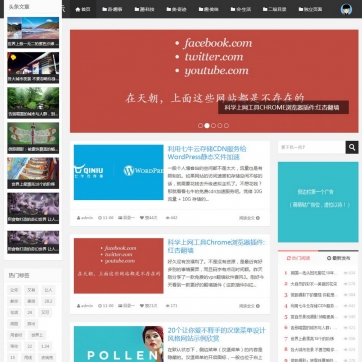Switch to the 最新发布 tab
This screenshot has height=362, width=362.
click(338, 258)
